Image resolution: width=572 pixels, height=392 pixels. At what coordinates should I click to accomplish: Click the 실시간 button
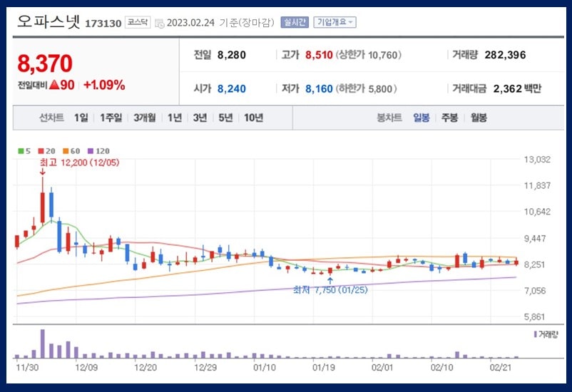pyautogui.click(x=295, y=22)
